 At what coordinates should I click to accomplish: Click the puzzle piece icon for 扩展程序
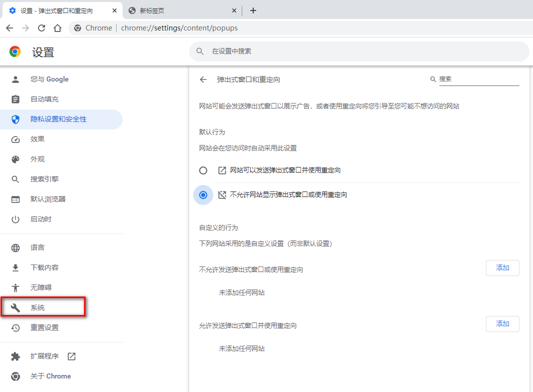pos(16,356)
